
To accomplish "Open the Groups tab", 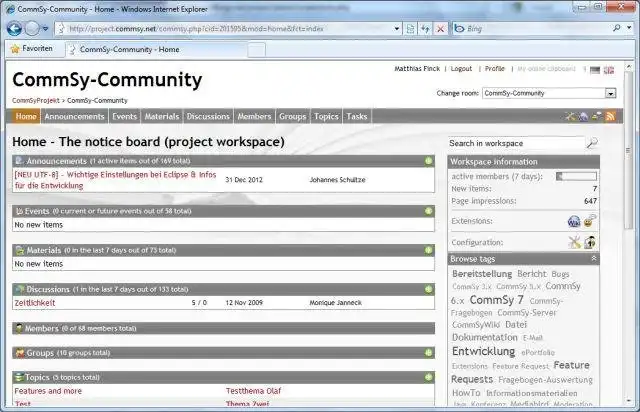I will [293, 116].
